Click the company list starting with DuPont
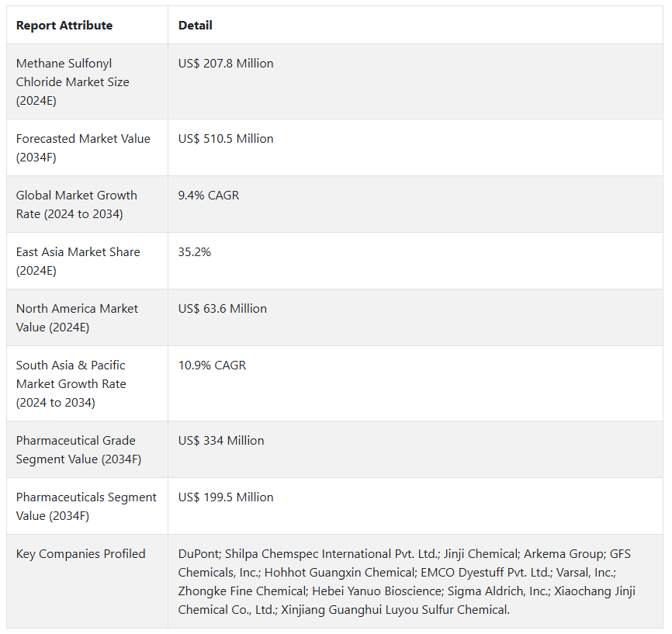672x634 pixels. [407, 581]
